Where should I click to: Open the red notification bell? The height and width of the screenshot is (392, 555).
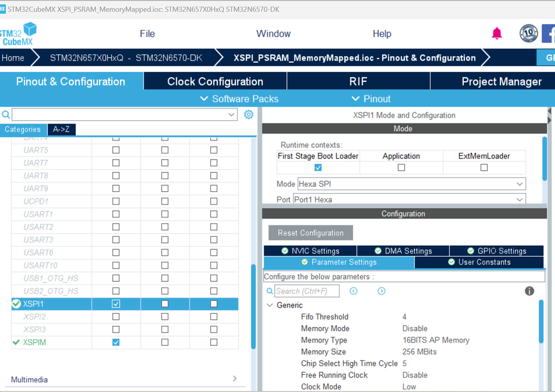click(497, 33)
